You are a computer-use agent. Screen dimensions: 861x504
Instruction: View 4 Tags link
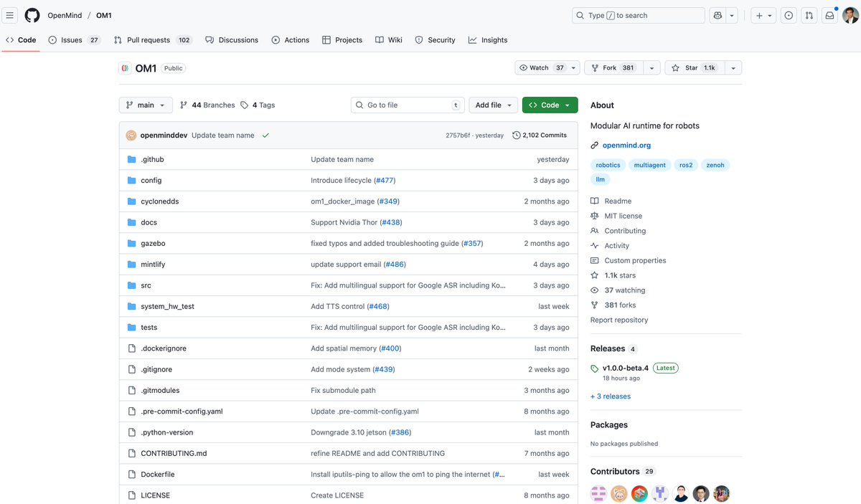click(x=258, y=105)
